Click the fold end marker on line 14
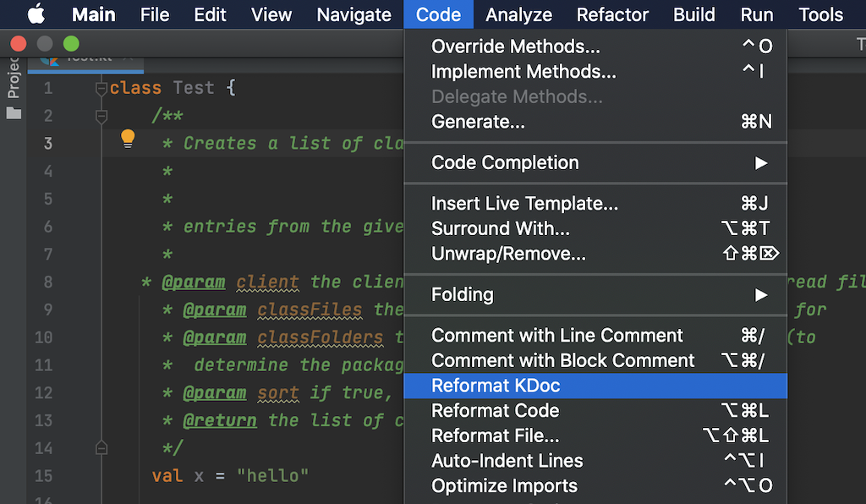The image size is (866, 504). coord(101,447)
